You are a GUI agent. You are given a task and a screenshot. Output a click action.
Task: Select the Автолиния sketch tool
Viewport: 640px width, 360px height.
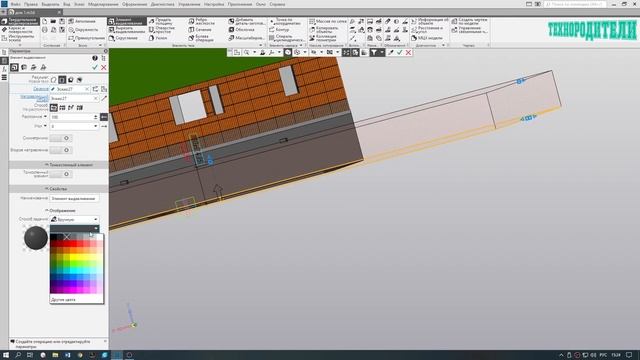coord(82,21)
